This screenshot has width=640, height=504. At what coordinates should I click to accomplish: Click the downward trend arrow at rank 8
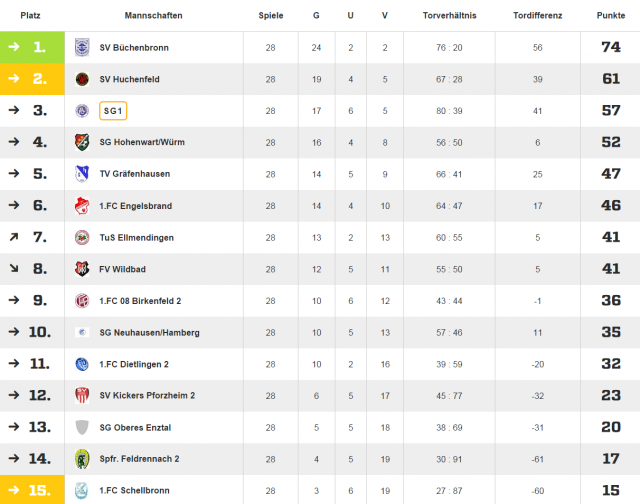[x=14, y=268]
